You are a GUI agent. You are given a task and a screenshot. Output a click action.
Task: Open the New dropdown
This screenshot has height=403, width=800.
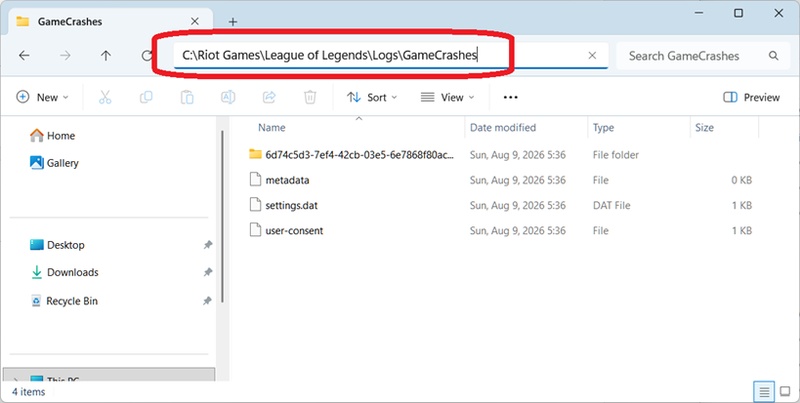42,97
